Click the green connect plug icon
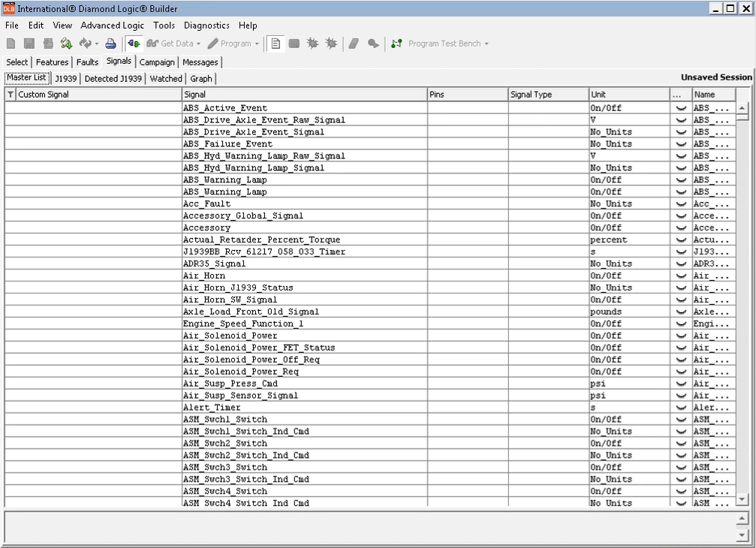 click(x=134, y=44)
